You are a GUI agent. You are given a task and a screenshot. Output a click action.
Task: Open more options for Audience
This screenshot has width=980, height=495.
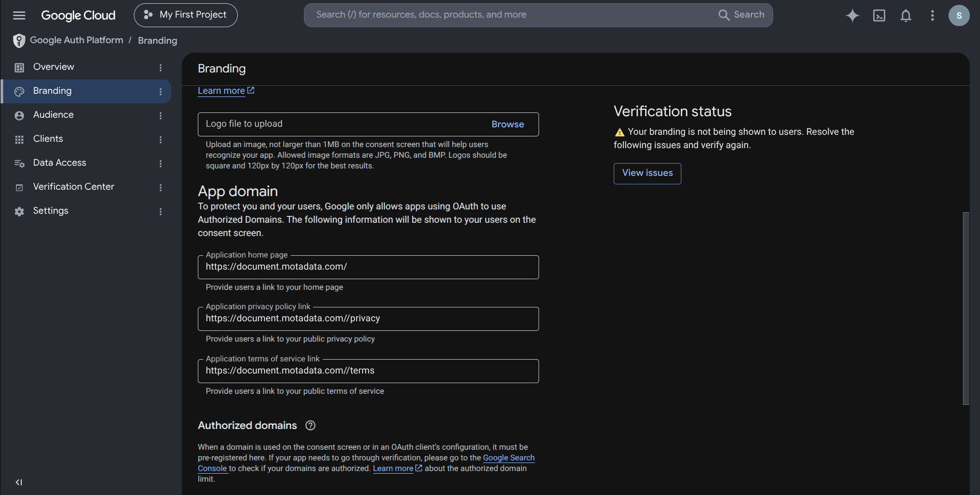coord(160,116)
